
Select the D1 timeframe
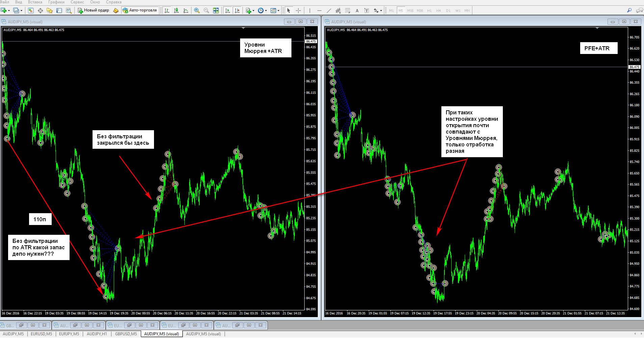448,10
